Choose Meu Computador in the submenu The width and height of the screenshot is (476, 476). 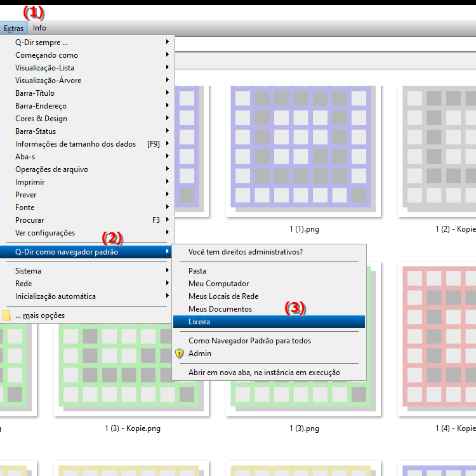tap(269, 284)
